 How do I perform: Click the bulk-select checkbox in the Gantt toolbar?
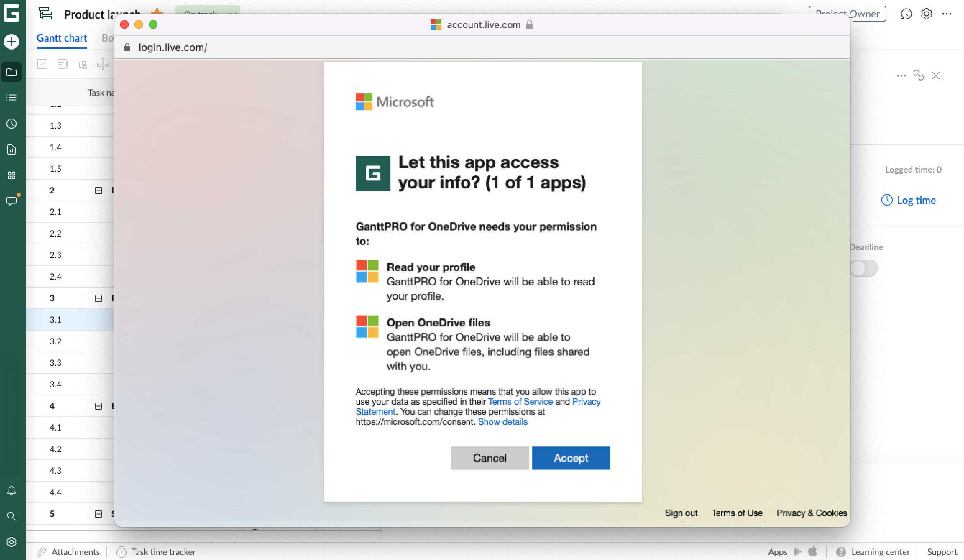pyautogui.click(x=42, y=64)
